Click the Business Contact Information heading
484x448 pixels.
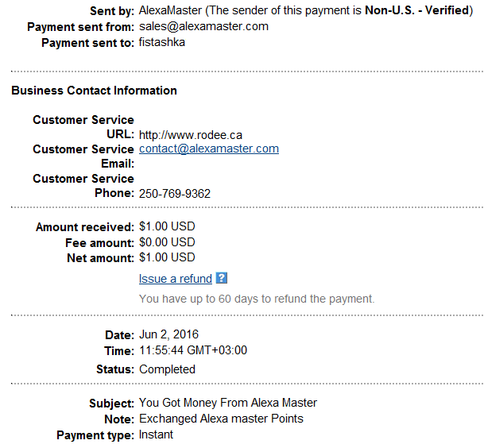[x=94, y=91]
